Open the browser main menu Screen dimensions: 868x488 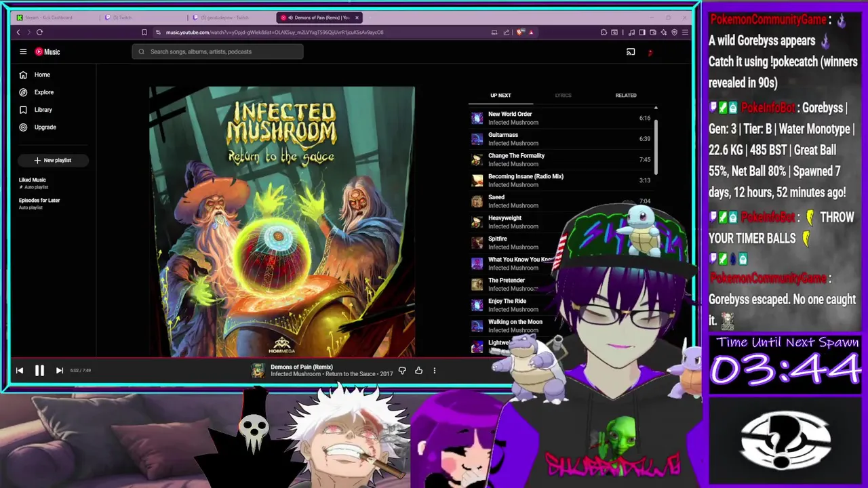pos(685,32)
